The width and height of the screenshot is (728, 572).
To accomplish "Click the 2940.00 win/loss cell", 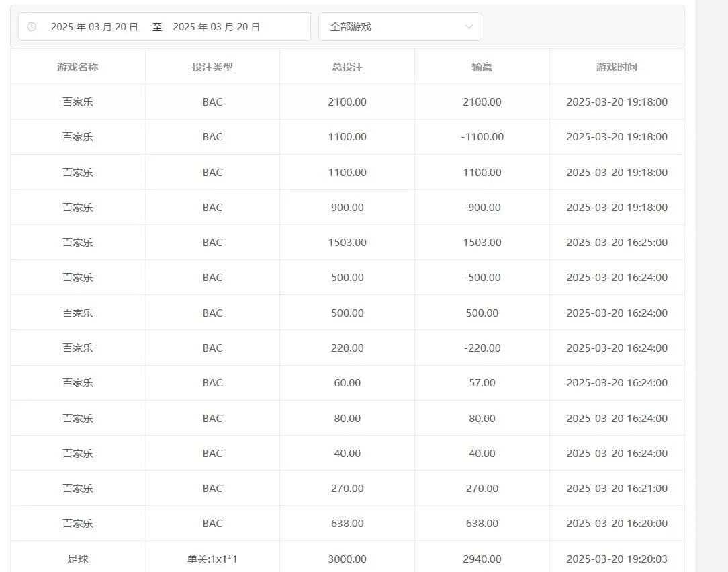I will [482, 559].
